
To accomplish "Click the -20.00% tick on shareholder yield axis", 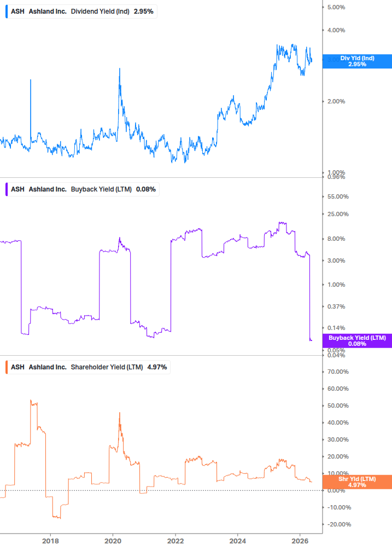I will pyautogui.click(x=339, y=525).
